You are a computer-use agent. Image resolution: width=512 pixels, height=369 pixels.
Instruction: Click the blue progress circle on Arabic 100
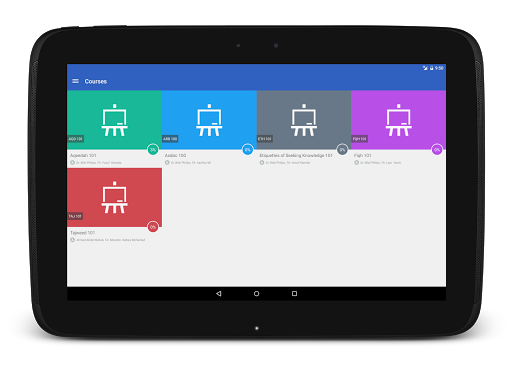pyautogui.click(x=248, y=150)
